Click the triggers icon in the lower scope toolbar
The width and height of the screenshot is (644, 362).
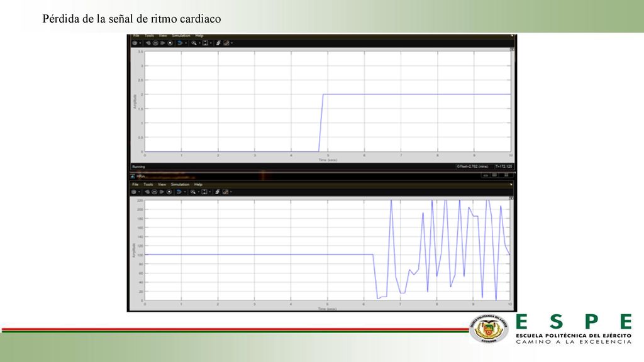(217, 192)
